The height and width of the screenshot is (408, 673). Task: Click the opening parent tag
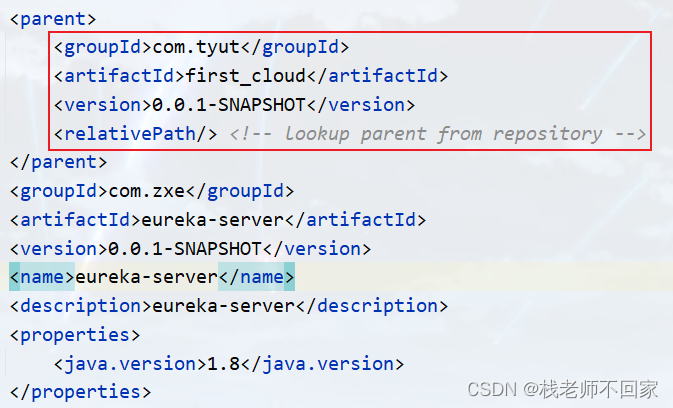pos(53,19)
